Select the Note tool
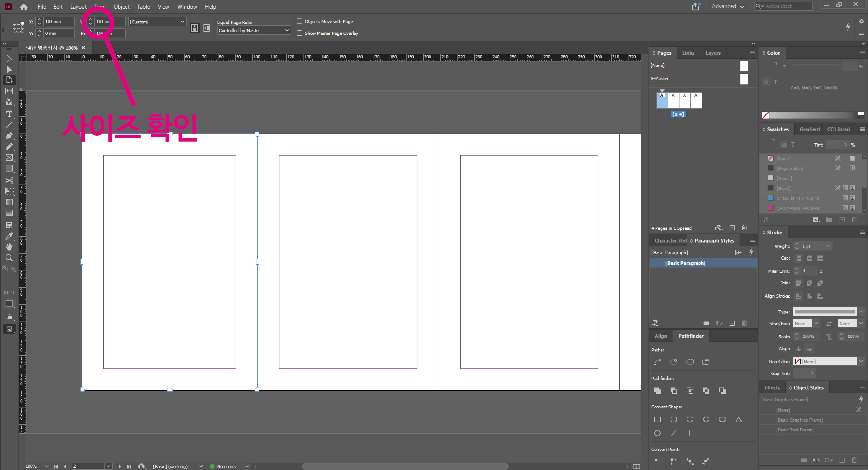The width and height of the screenshot is (868, 470). [9, 225]
